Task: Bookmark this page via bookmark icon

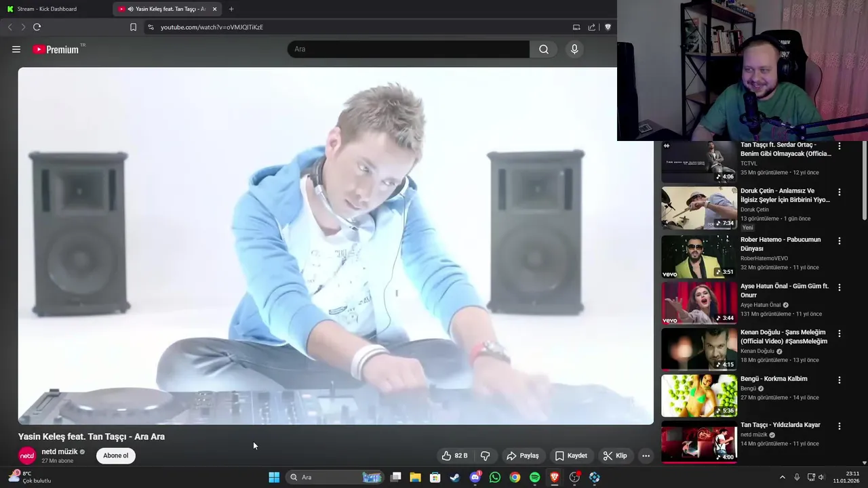Action: pyautogui.click(x=133, y=27)
